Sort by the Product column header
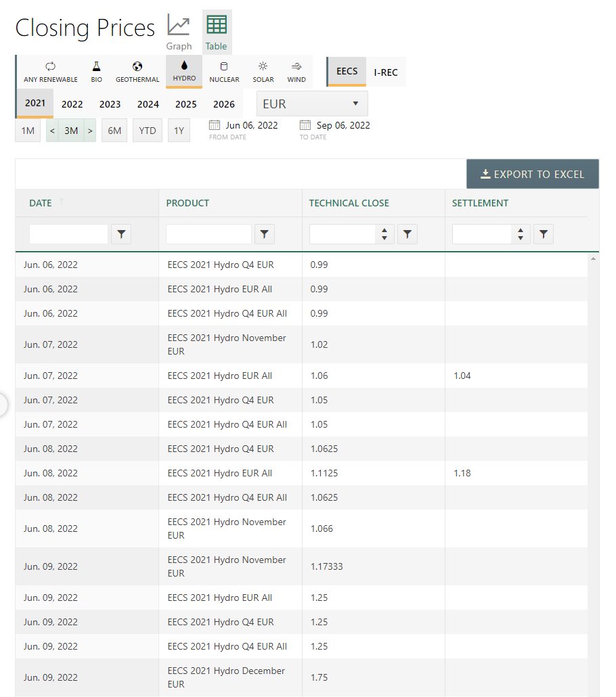The height and width of the screenshot is (697, 616). tap(188, 203)
